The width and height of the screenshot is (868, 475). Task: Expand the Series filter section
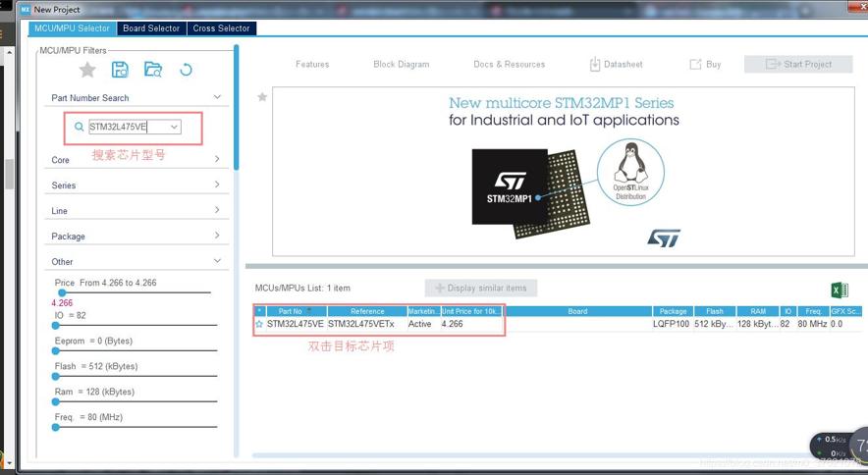pos(217,185)
